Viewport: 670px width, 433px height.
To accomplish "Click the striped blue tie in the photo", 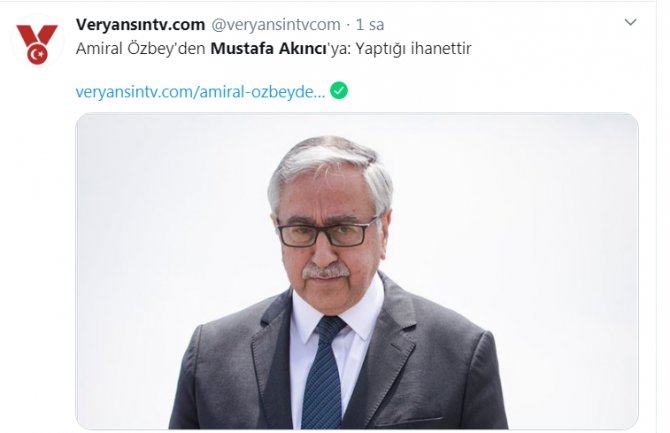I will pos(323,372).
